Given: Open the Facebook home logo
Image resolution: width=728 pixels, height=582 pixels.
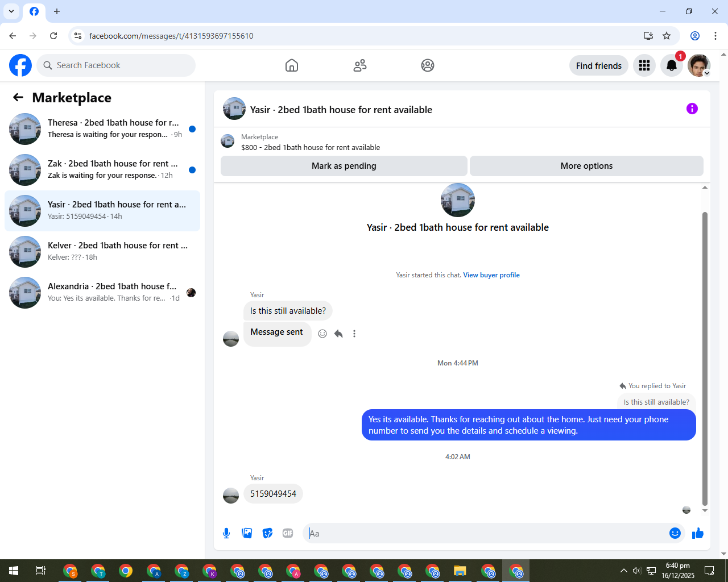Looking at the screenshot, I should point(20,65).
